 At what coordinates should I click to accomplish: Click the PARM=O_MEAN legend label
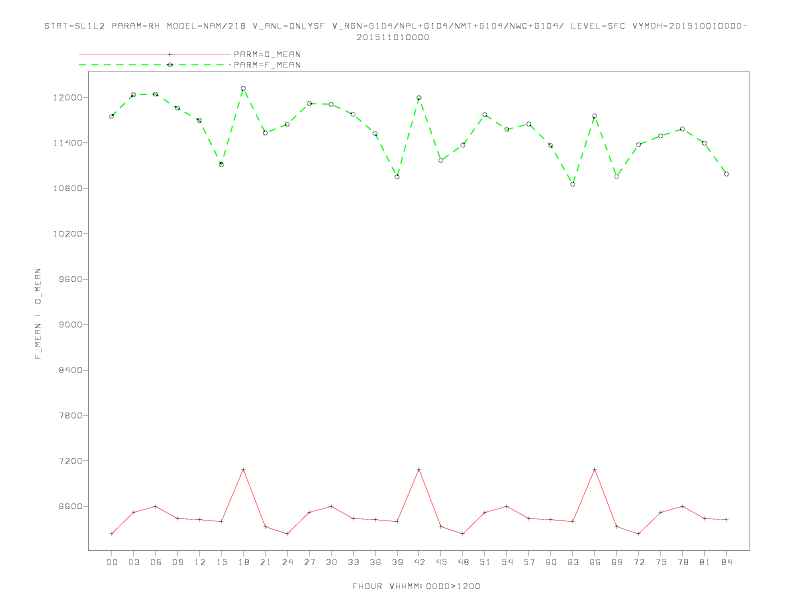[x=267, y=54]
